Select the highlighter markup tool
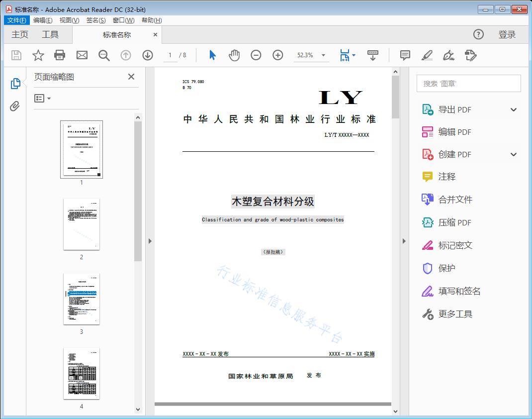This screenshot has height=419, width=532. [427, 55]
